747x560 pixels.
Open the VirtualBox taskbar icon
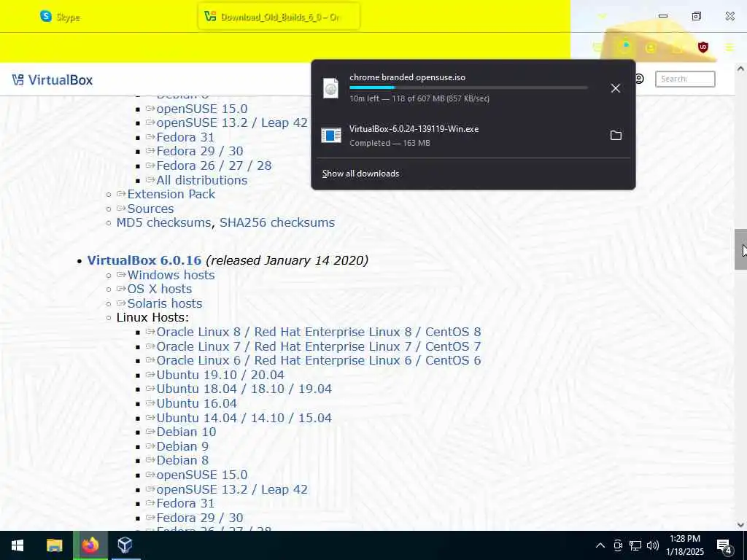125,545
